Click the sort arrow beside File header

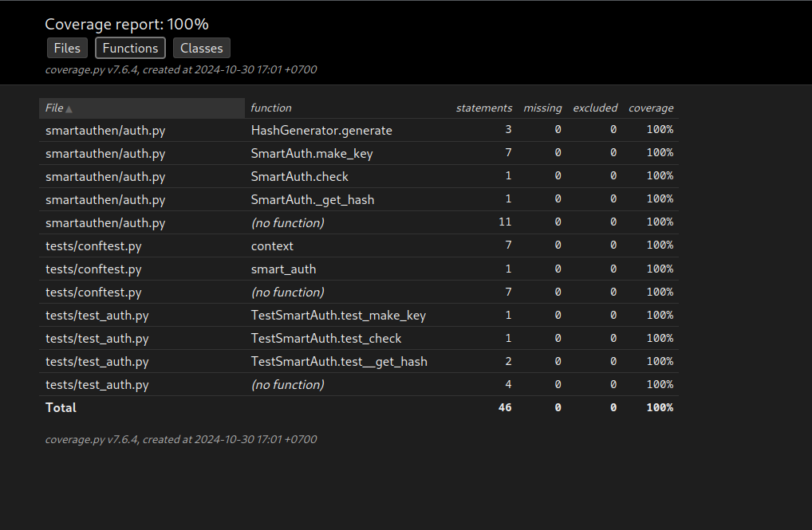[x=69, y=108]
